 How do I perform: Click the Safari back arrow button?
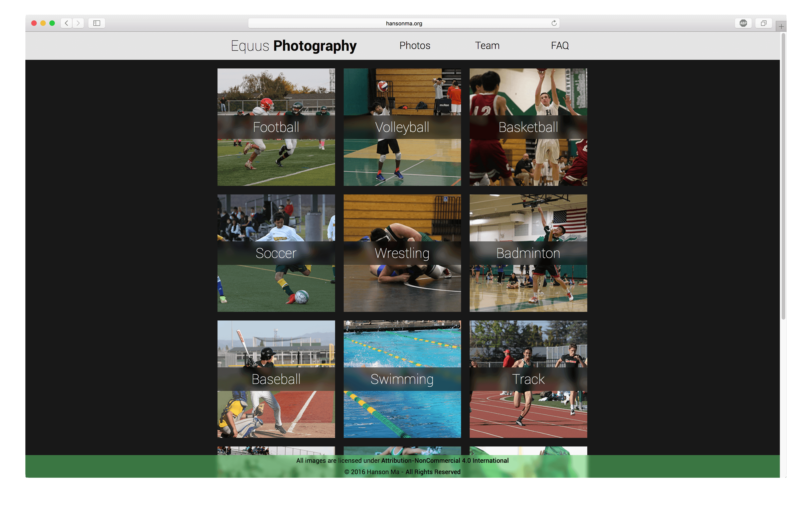click(66, 23)
